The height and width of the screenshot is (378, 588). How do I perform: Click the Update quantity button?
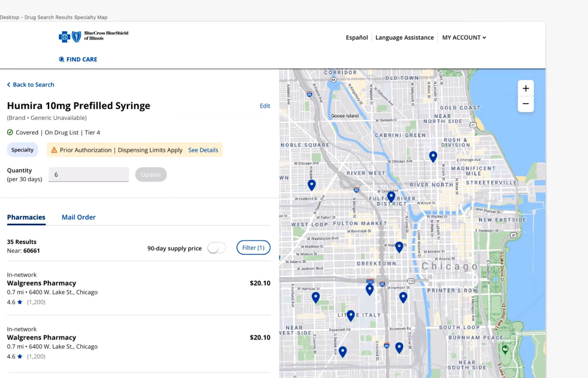coord(151,175)
